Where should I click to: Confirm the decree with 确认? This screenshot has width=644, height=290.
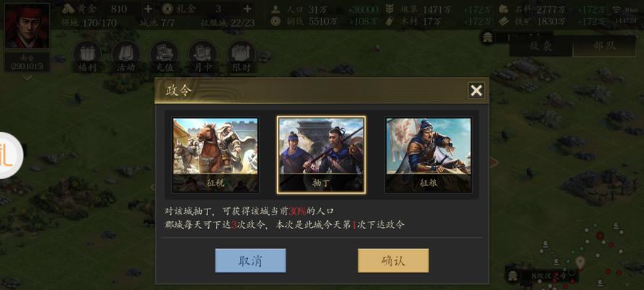pos(393,260)
